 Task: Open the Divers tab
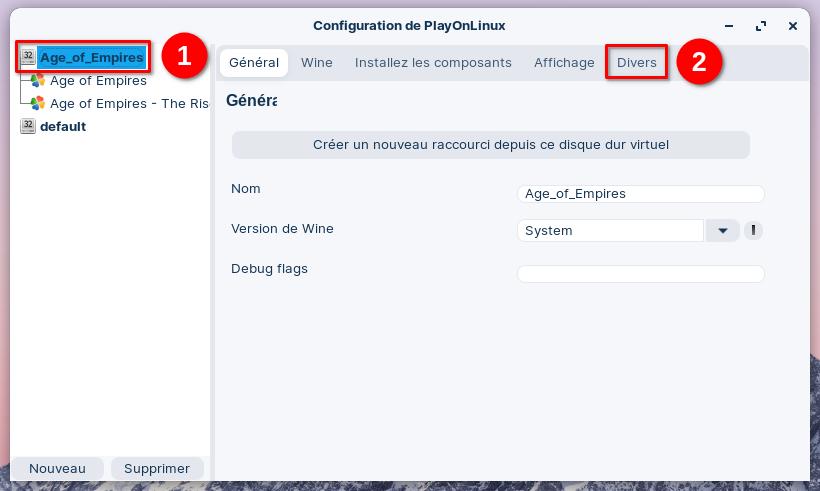[636, 63]
